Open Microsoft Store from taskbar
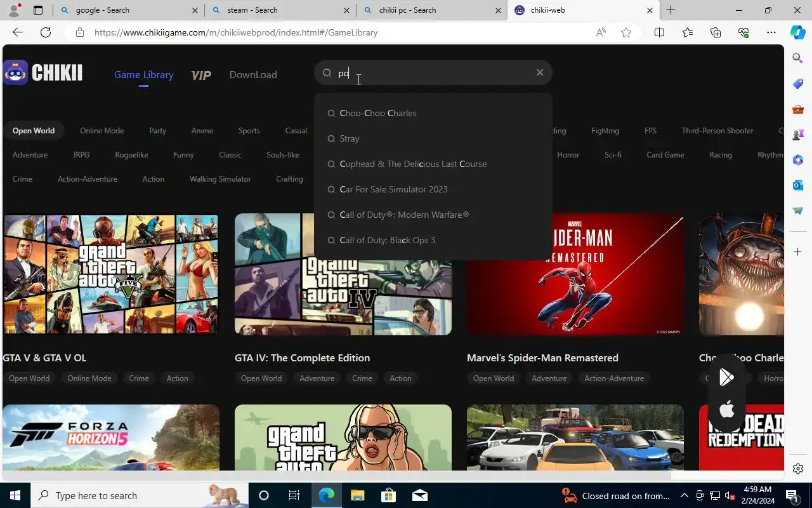The image size is (812, 508). tap(388, 495)
